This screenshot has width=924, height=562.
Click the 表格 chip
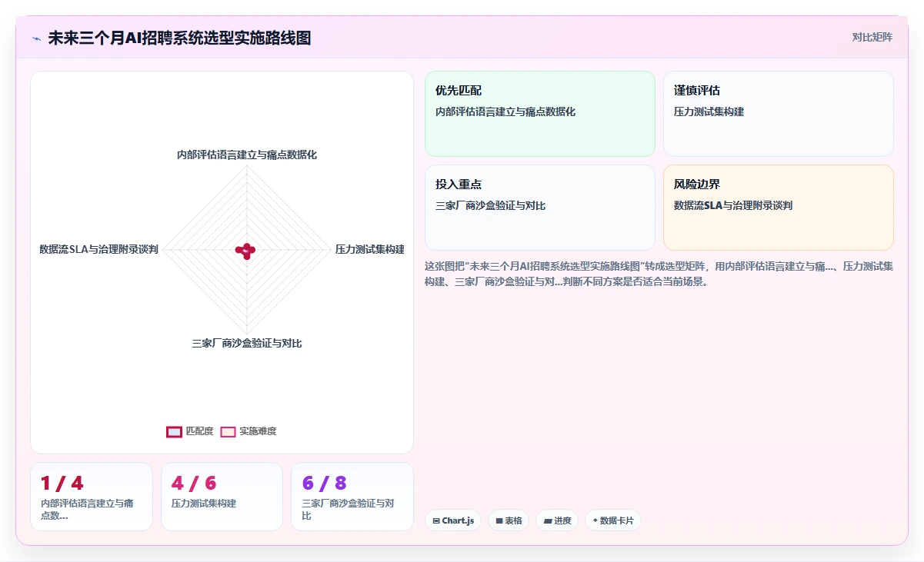(509, 520)
